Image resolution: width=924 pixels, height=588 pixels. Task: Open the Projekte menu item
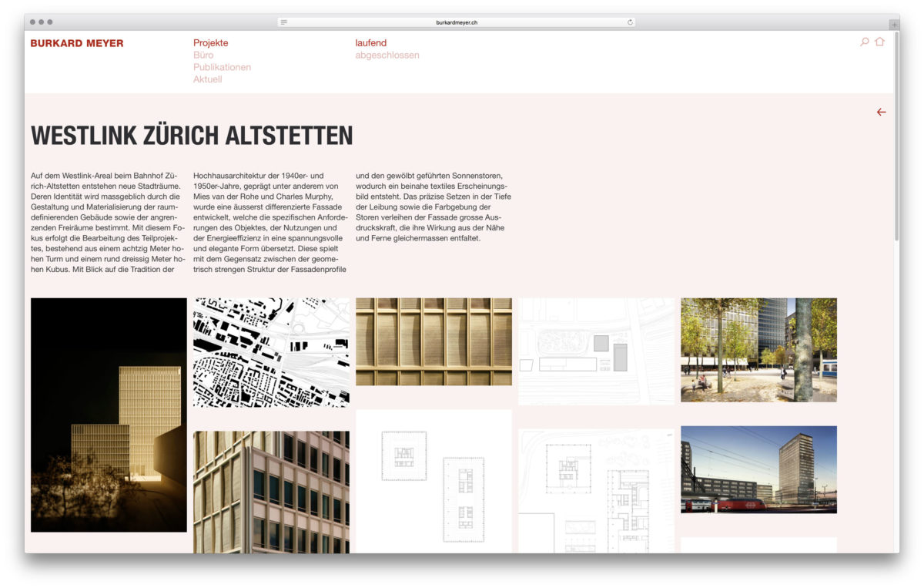point(210,43)
